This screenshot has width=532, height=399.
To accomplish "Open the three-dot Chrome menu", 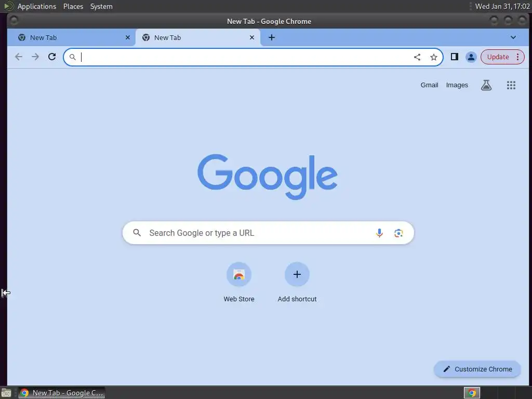I will point(518,57).
